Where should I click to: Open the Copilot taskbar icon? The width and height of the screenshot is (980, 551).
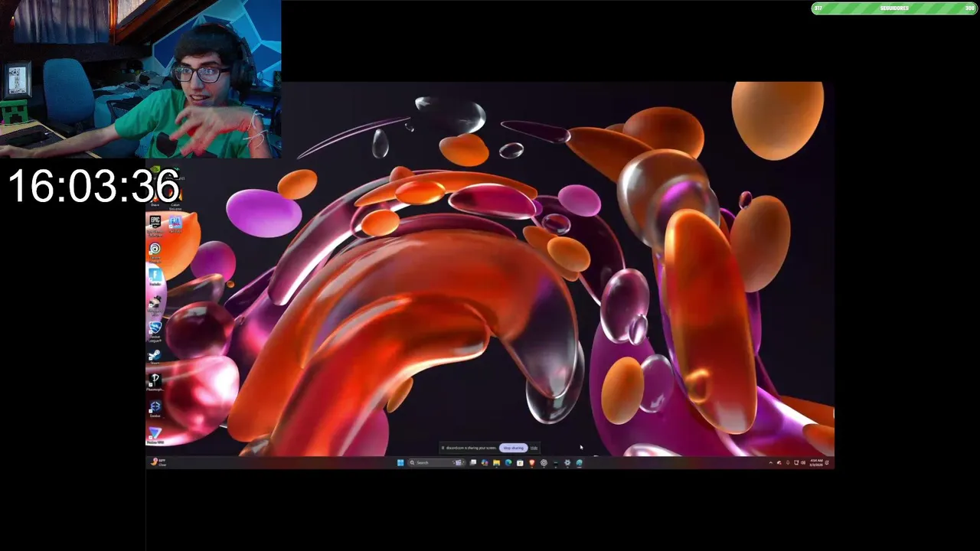485,462
